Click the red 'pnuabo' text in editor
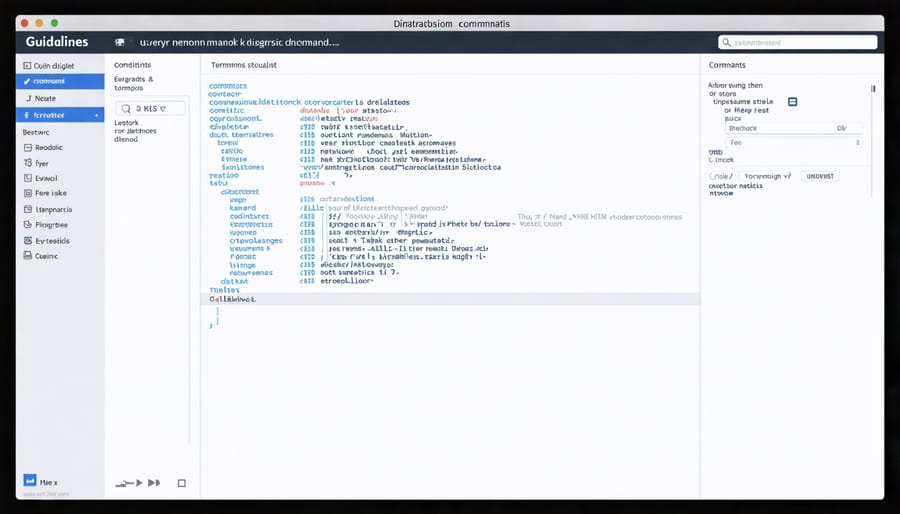 (x=312, y=184)
